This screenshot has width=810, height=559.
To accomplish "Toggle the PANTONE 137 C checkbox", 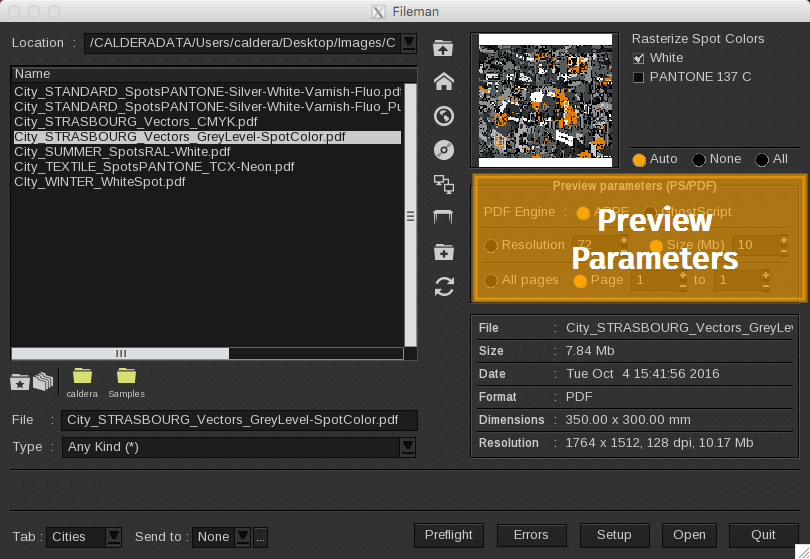I will point(639,77).
